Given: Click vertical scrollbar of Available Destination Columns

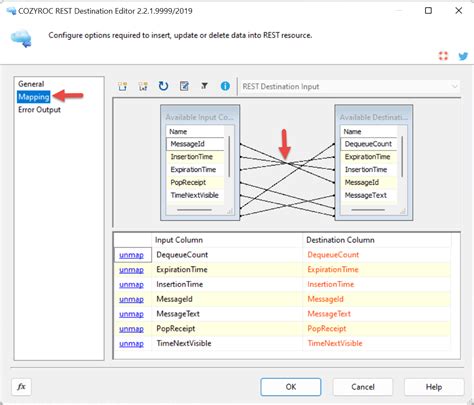Looking at the screenshot, I should [x=402, y=157].
